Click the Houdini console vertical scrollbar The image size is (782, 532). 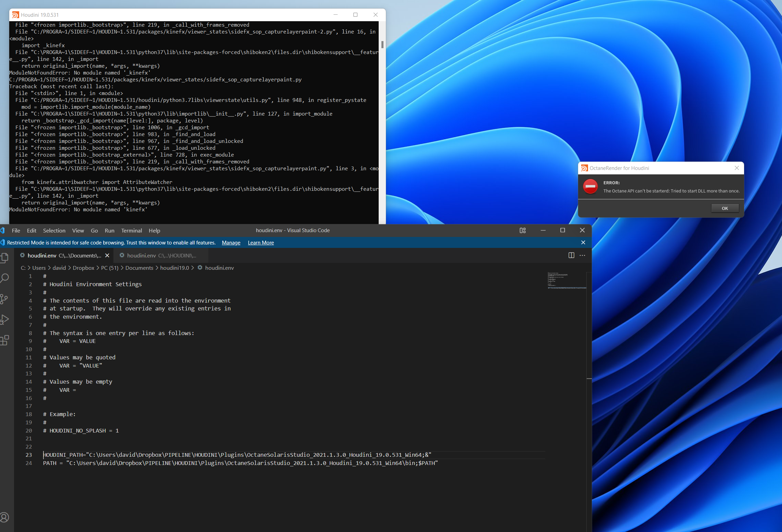(x=382, y=44)
